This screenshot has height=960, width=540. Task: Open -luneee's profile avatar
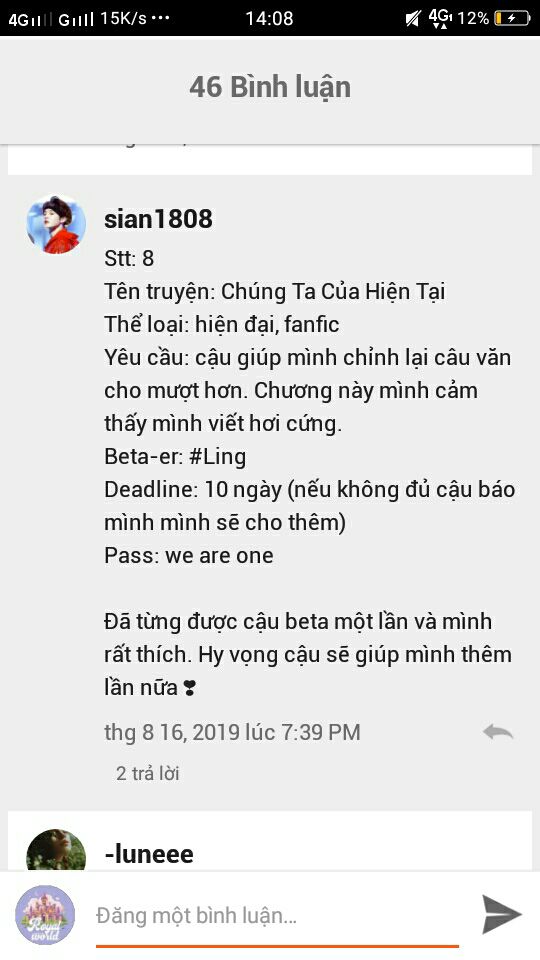coord(56,850)
